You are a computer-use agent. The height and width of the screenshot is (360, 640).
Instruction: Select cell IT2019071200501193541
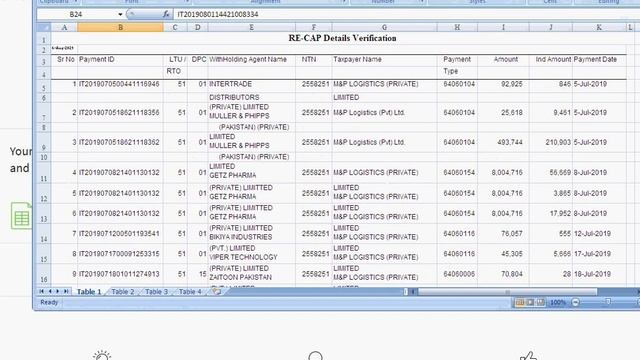[x=119, y=233]
